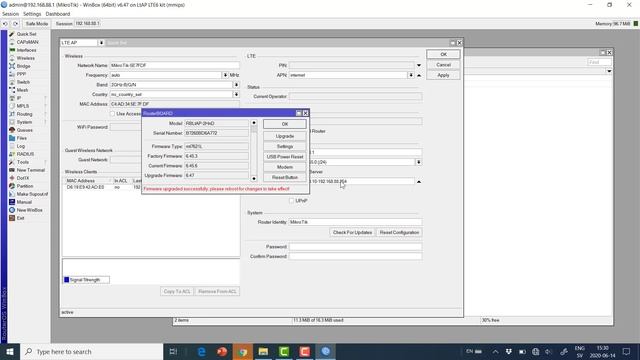Image resolution: width=640 pixels, height=360 pixels.
Task: Expand the PIN field arrow
Action: (x=419, y=65)
